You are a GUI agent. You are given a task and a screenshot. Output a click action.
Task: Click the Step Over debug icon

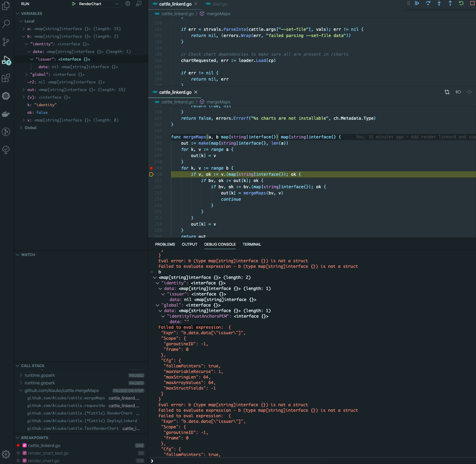[428, 3]
